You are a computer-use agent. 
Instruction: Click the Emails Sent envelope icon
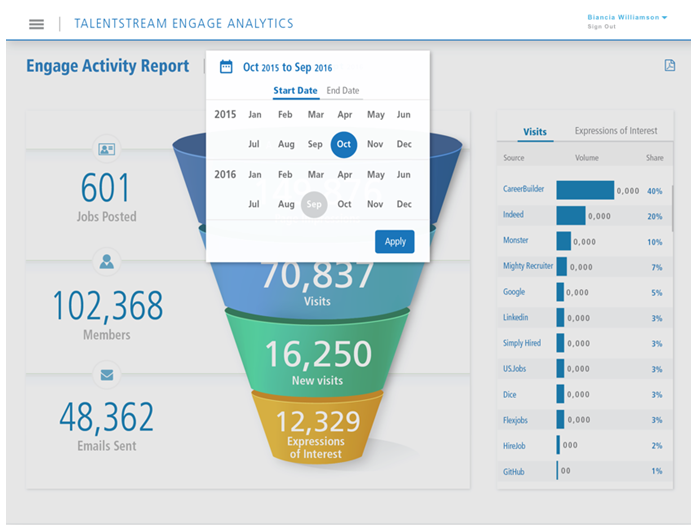click(107, 375)
